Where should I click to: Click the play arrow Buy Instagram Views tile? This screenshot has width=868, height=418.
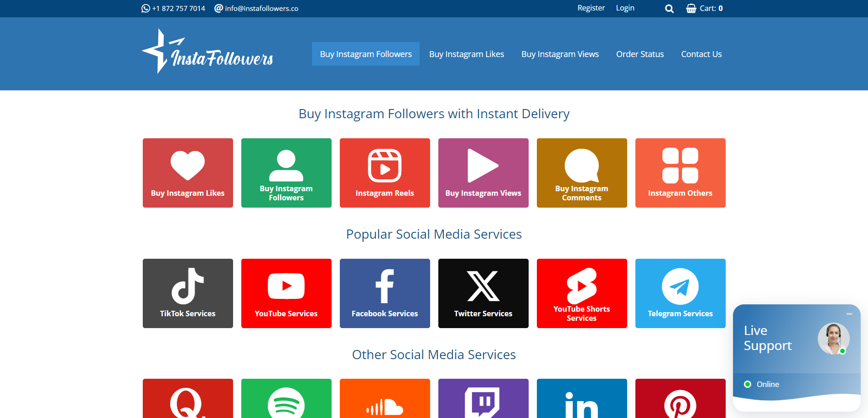pos(483,173)
